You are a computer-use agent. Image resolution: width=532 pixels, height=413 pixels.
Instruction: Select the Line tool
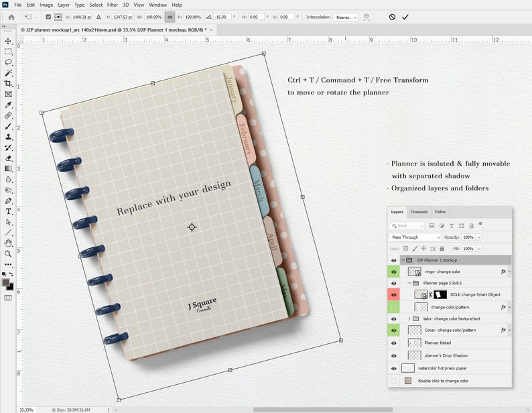point(8,233)
